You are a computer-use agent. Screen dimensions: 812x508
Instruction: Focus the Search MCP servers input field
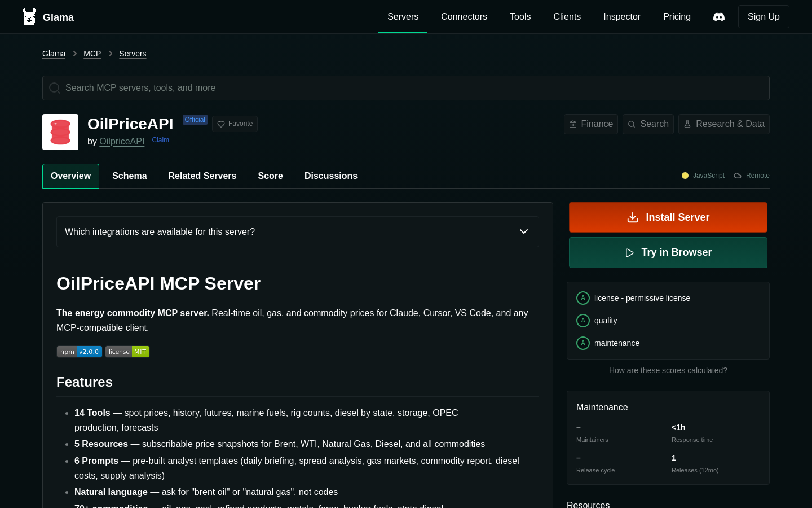[x=406, y=88]
